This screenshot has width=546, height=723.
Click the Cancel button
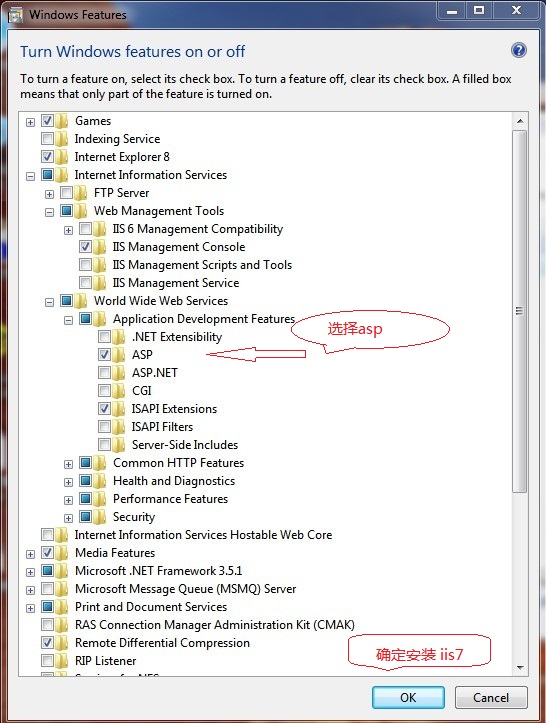pos(491,697)
